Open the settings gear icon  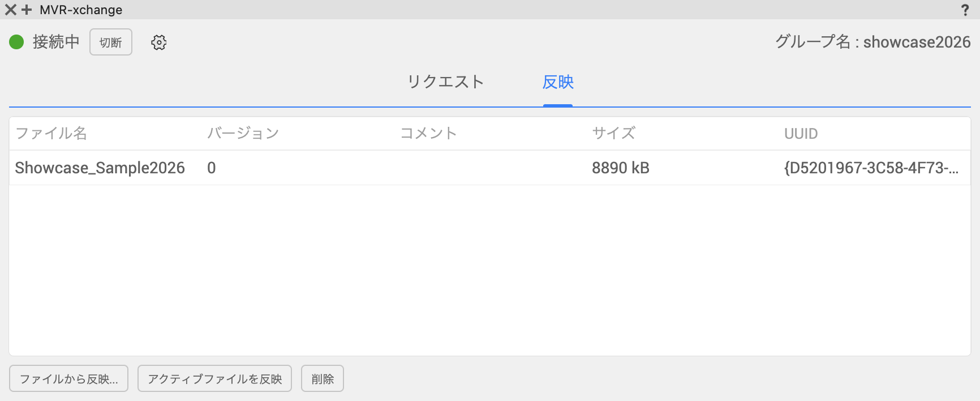point(159,42)
